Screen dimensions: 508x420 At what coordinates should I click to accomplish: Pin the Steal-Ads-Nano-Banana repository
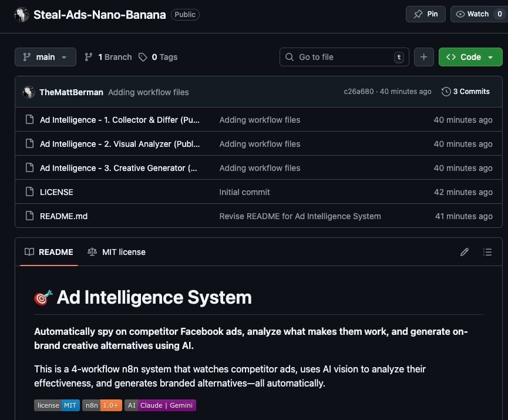point(426,14)
